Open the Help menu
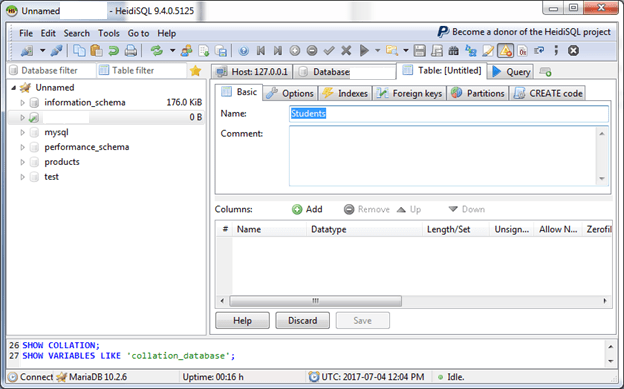This screenshot has width=624, height=389. tap(166, 33)
